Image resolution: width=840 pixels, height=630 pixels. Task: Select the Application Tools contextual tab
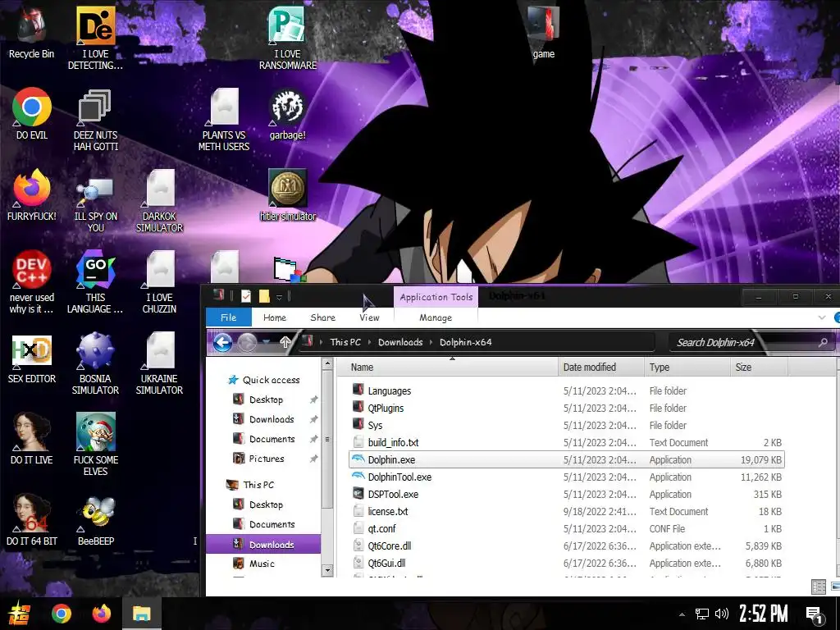click(436, 297)
